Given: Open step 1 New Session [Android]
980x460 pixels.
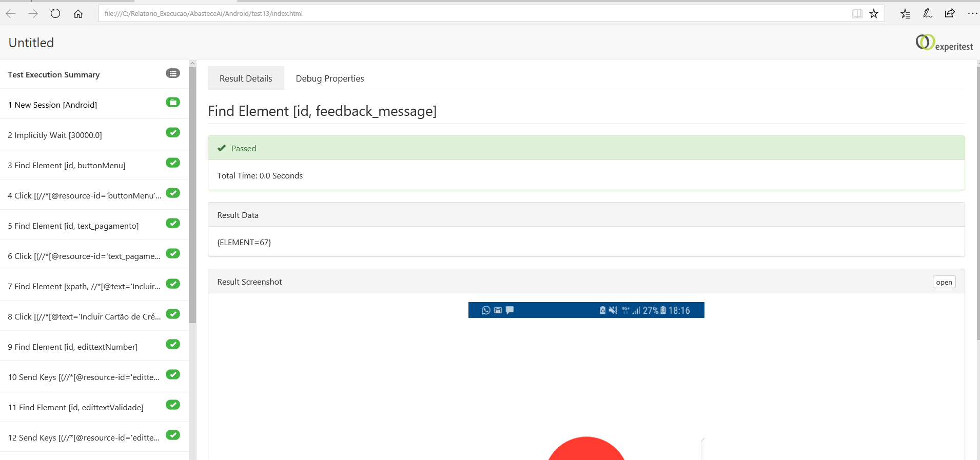Looking at the screenshot, I should (52, 105).
